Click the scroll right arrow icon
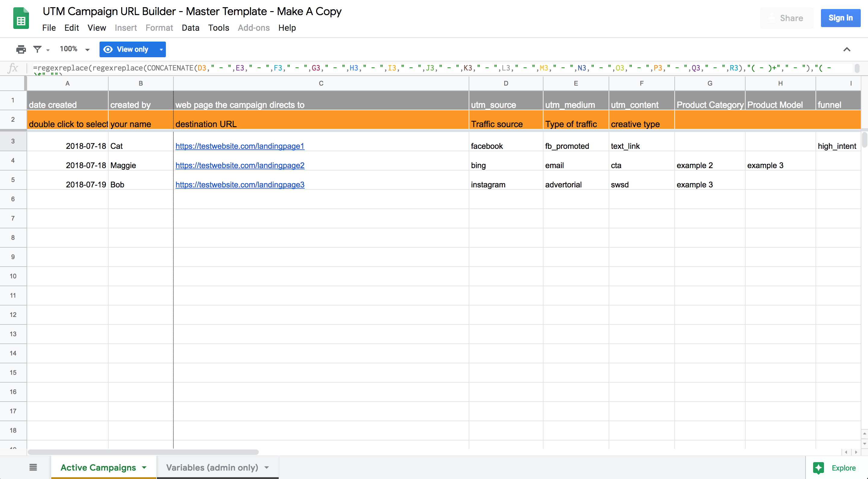The height and width of the screenshot is (479, 868). tap(856, 452)
